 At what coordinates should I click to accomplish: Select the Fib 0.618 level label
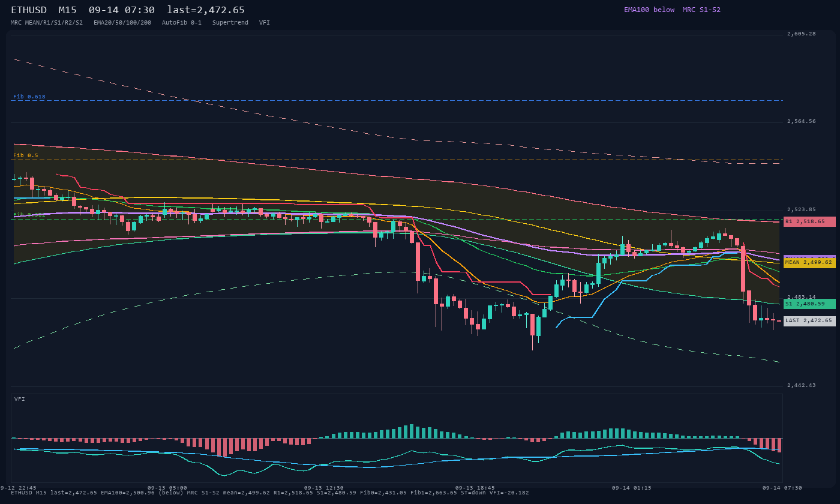pos(29,97)
